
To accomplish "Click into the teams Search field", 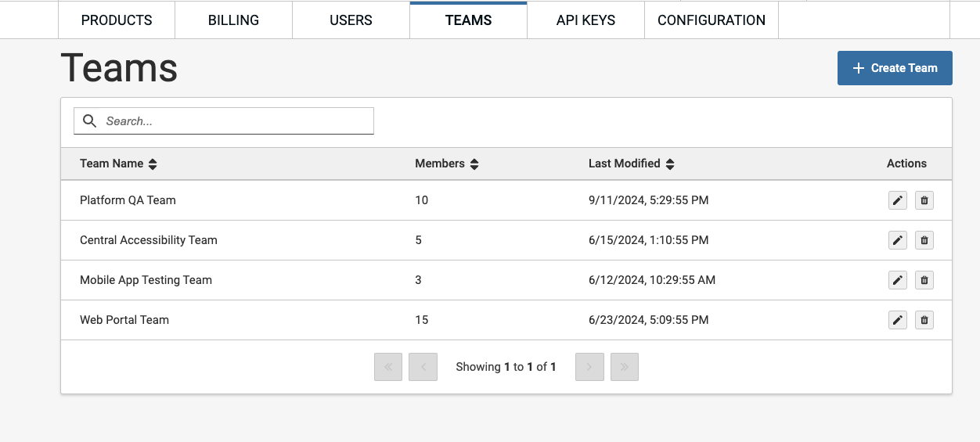I will coord(235,121).
